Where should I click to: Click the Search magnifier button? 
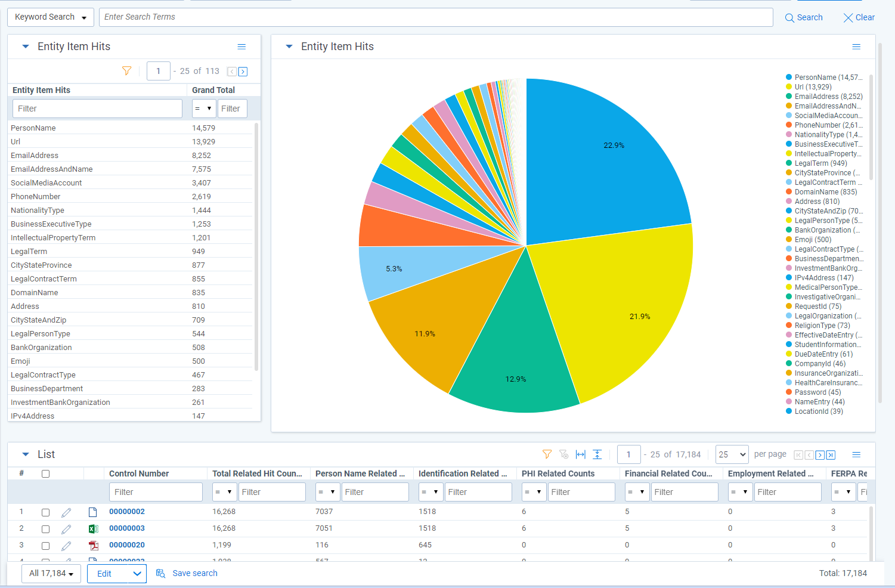click(x=803, y=17)
